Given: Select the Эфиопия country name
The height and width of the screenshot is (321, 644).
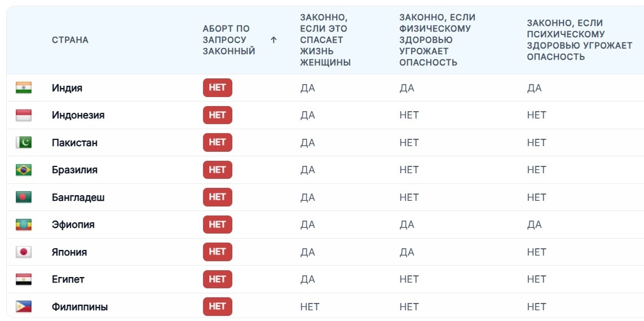Looking at the screenshot, I should click(x=73, y=225).
